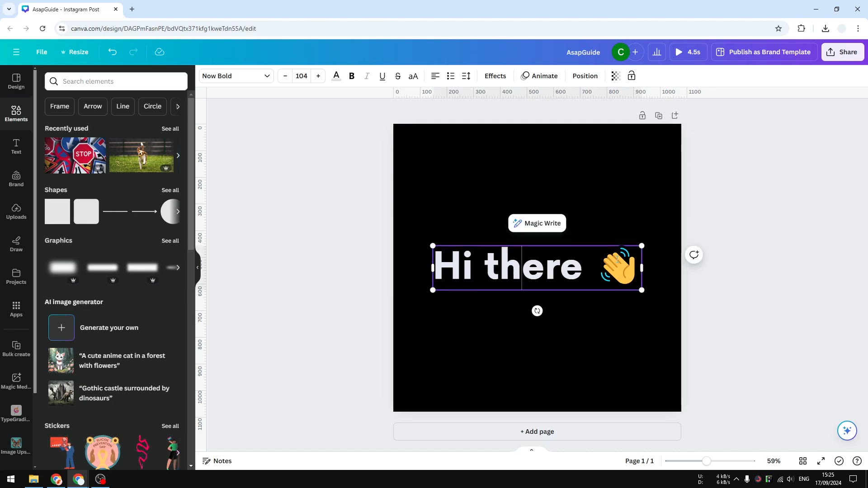Open the File menu
The width and height of the screenshot is (868, 488).
point(42,52)
